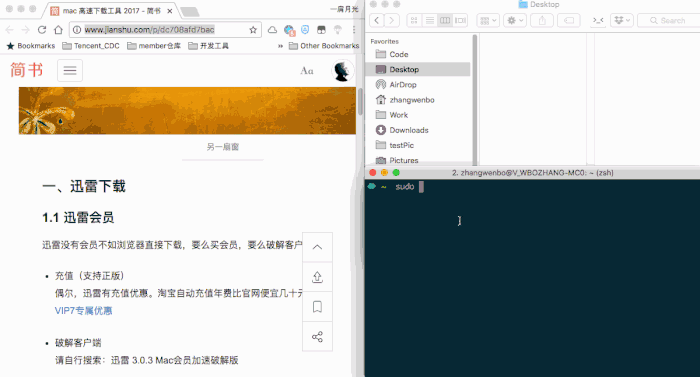This screenshot has width=700, height=377.
Task: Go forward in Finder window
Action: pos(392,20)
